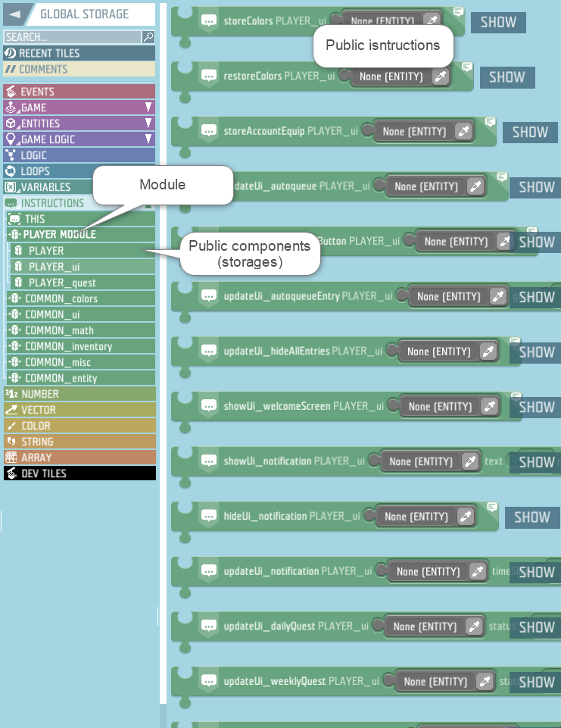Screen dimensions: 561x728
Task: Click speech icon on showUi_notification tile
Action: [x=209, y=461]
